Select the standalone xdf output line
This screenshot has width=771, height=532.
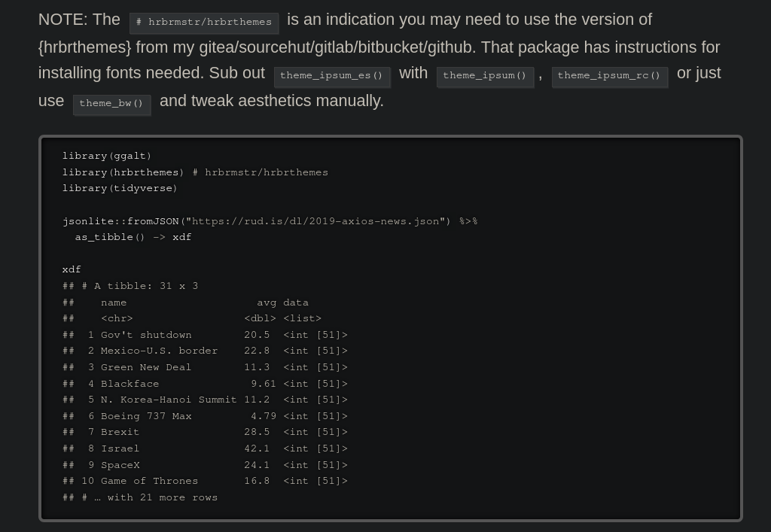pos(71,269)
